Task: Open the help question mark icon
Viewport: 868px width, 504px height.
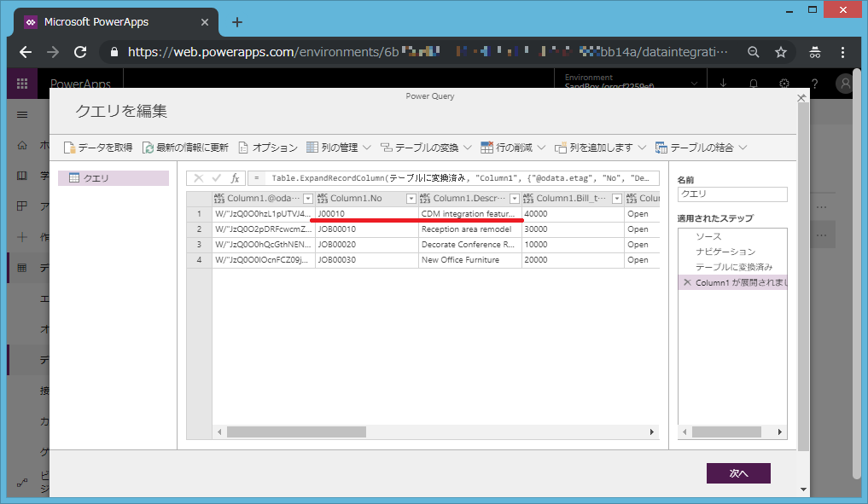Action: click(814, 84)
